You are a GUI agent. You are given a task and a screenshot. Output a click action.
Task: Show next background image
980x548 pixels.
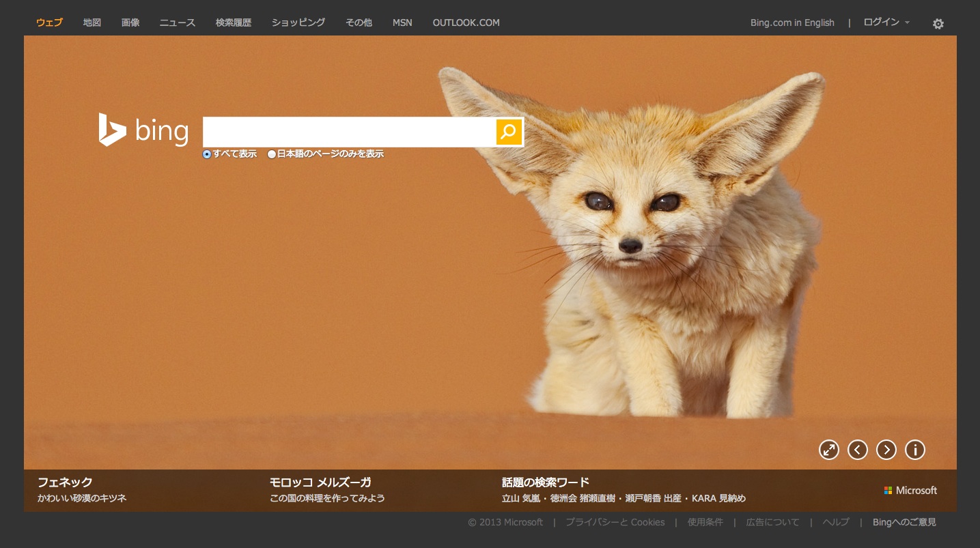pyautogui.click(x=886, y=450)
